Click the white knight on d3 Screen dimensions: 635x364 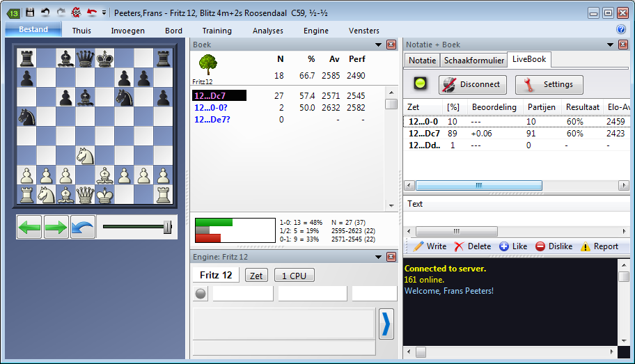85,156
